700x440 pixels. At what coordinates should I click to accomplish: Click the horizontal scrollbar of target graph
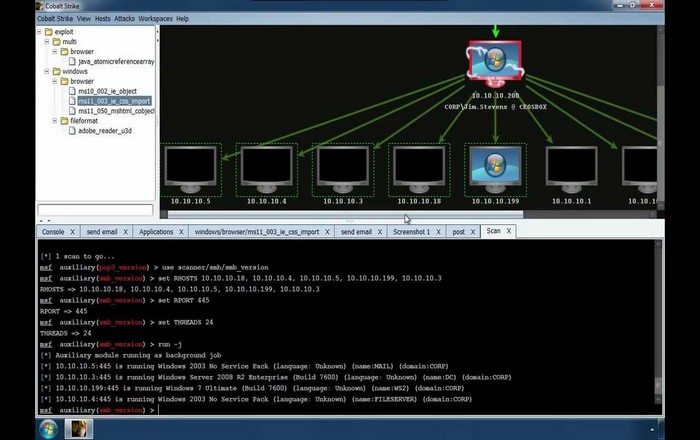(x=345, y=215)
